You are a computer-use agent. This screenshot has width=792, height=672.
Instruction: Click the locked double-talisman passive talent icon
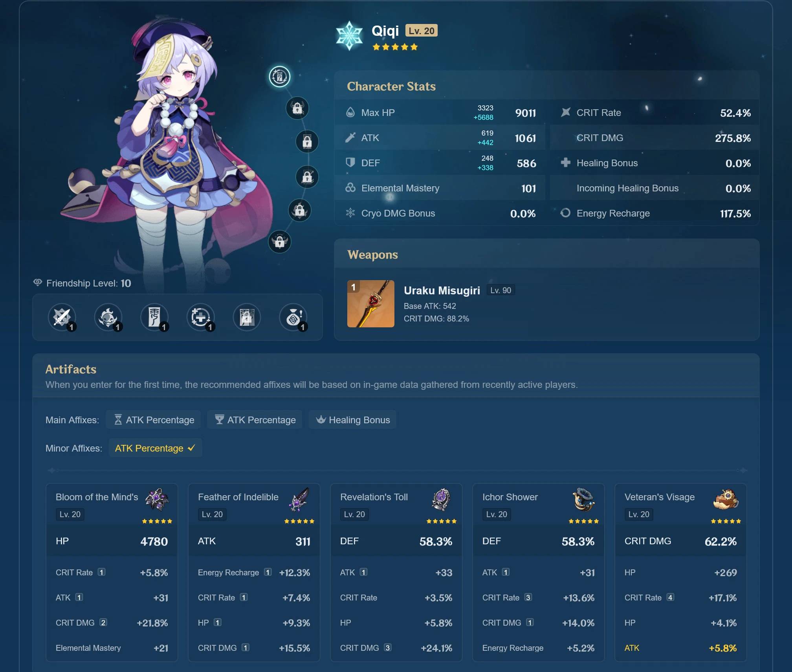pyautogui.click(x=247, y=317)
